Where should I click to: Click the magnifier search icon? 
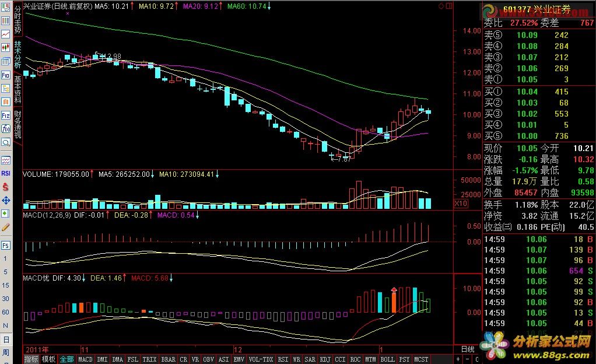6,143
